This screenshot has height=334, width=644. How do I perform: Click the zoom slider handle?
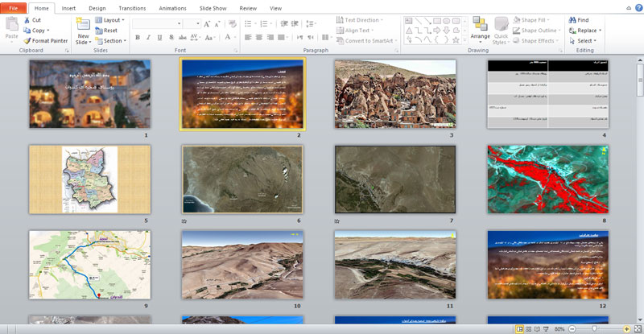click(595, 329)
